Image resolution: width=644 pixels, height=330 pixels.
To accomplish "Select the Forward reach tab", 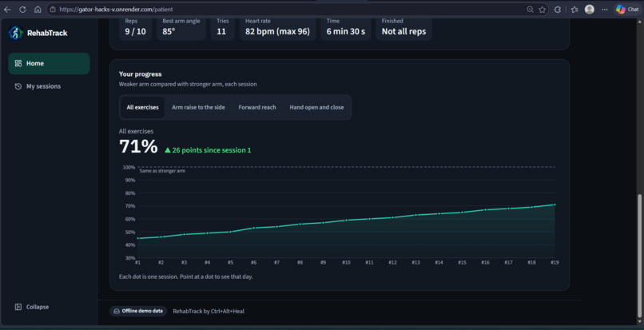I will pyautogui.click(x=257, y=107).
